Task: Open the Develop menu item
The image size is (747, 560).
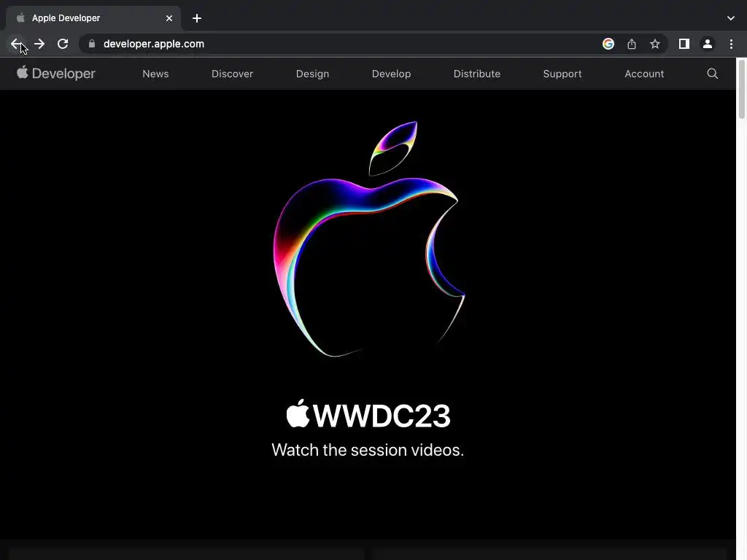Action: point(391,74)
